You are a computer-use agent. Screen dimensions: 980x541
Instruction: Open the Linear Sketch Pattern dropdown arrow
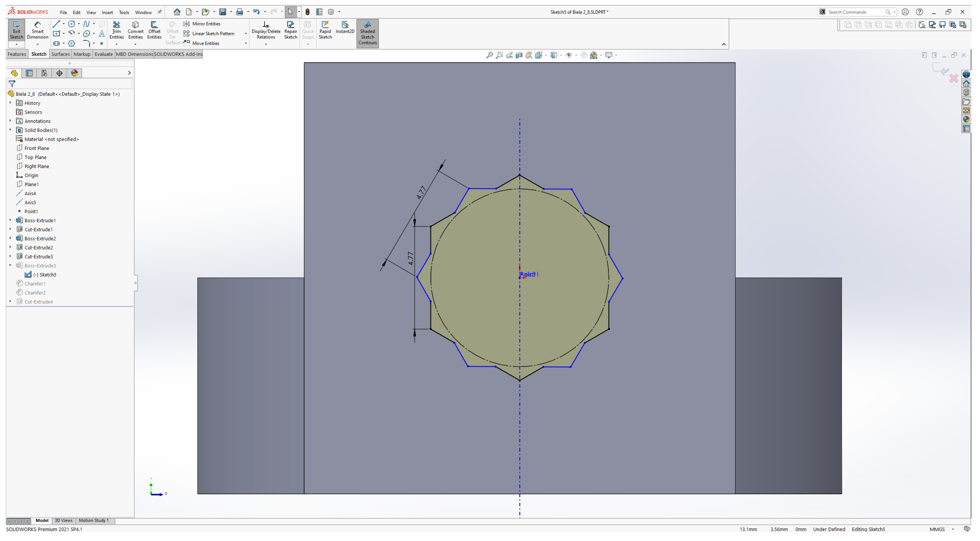pos(245,33)
